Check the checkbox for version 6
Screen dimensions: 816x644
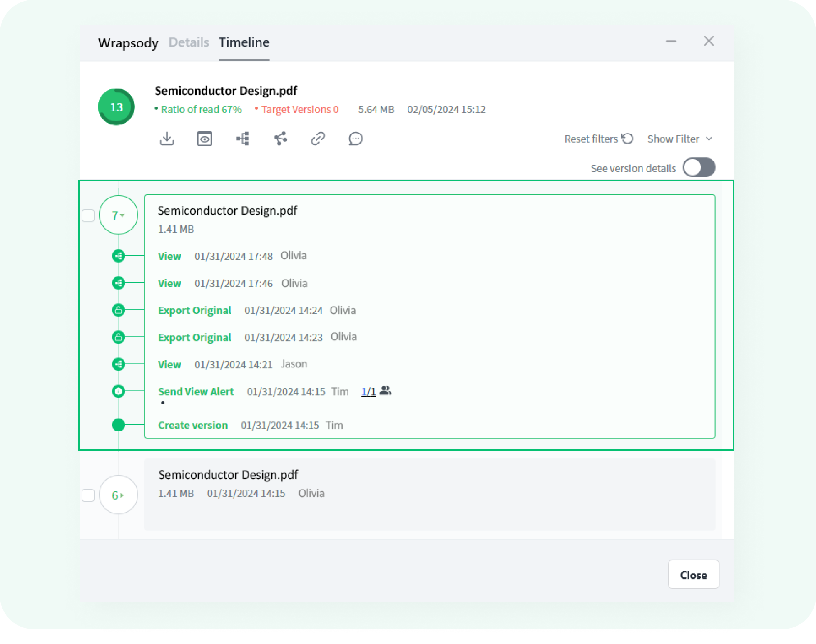[88, 495]
